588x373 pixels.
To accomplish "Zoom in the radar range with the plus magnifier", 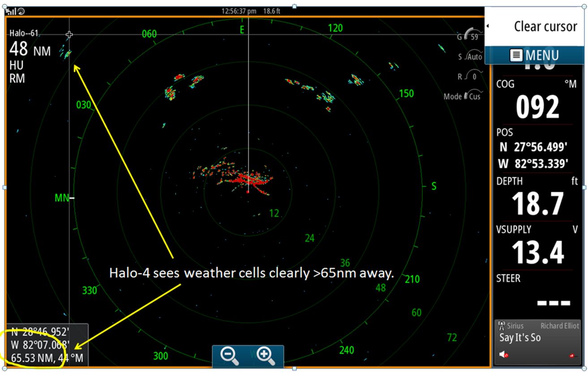I will pyautogui.click(x=266, y=356).
